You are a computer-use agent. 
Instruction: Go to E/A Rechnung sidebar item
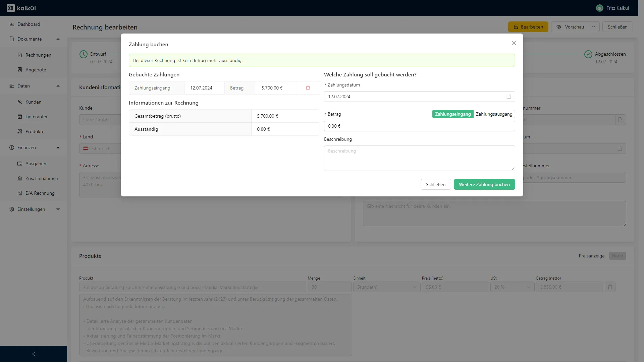click(x=40, y=193)
